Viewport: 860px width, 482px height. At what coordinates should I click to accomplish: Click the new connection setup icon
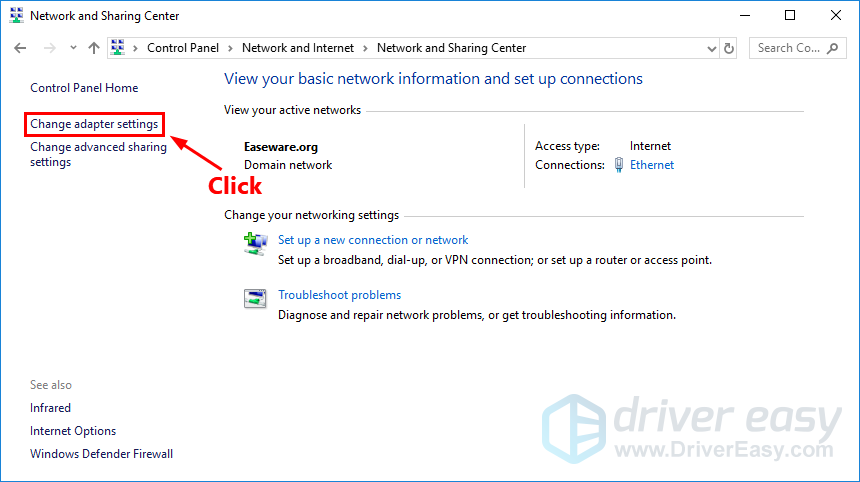[256, 243]
